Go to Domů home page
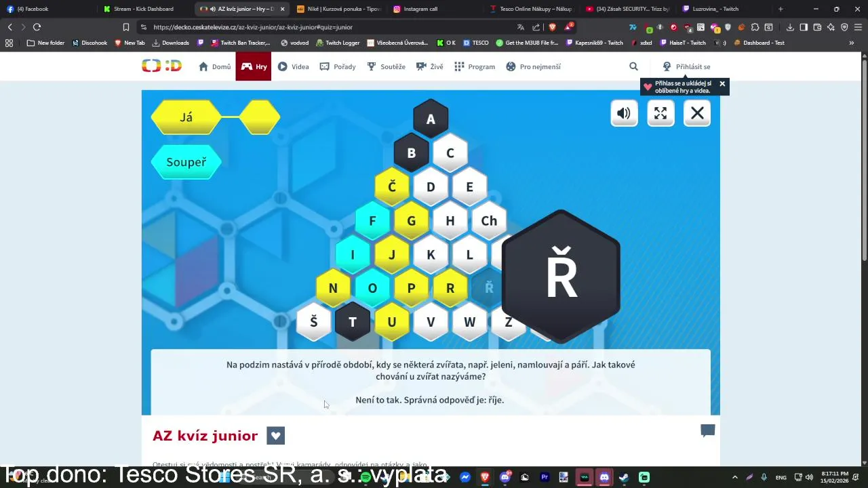Image resolution: width=868 pixels, height=488 pixels. tap(214, 66)
